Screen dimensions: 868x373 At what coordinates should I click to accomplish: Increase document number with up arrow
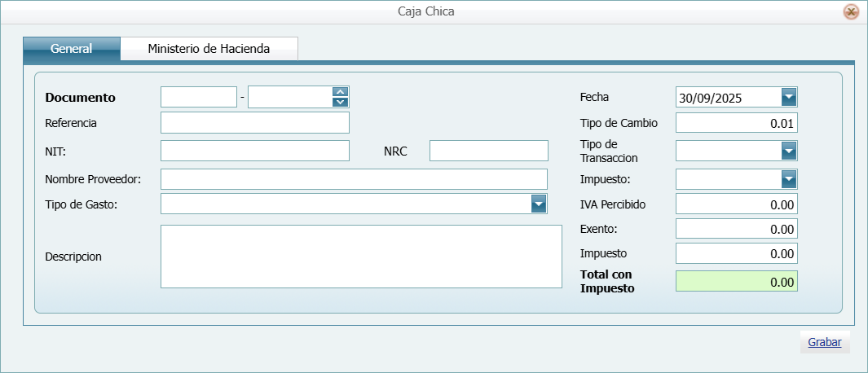click(x=341, y=92)
